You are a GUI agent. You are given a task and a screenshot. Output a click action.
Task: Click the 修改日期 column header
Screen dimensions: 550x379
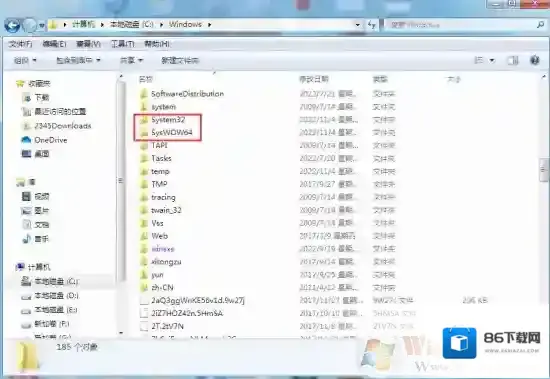click(x=314, y=79)
